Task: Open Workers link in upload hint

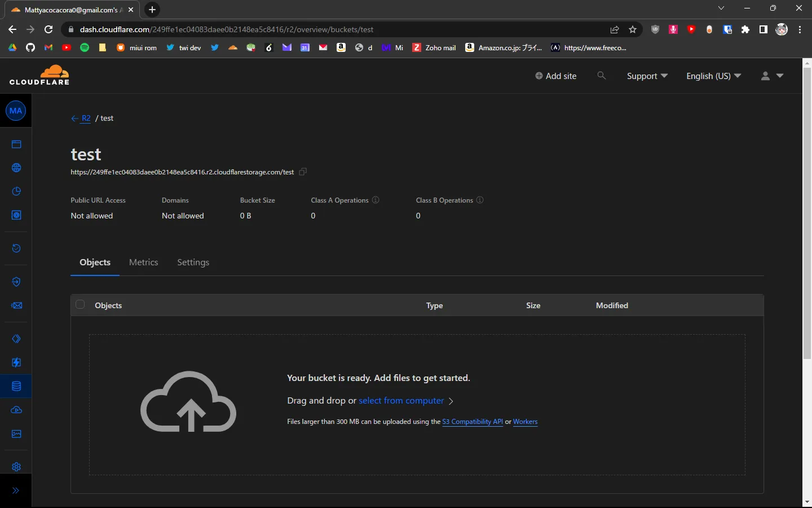Action: [x=525, y=422]
